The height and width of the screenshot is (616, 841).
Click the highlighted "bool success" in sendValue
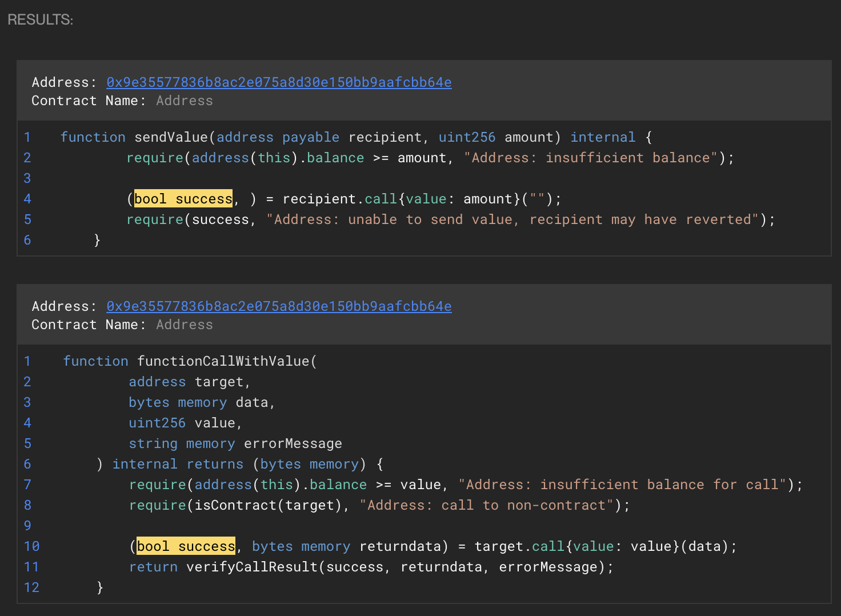tap(183, 199)
